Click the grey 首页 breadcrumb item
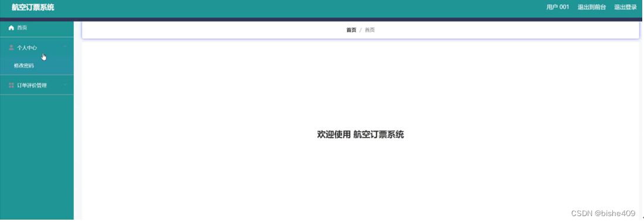The image size is (644, 222). click(370, 30)
